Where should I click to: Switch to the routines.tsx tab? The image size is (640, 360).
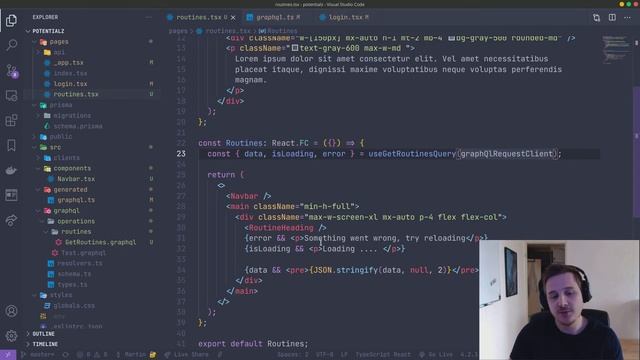(199, 18)
